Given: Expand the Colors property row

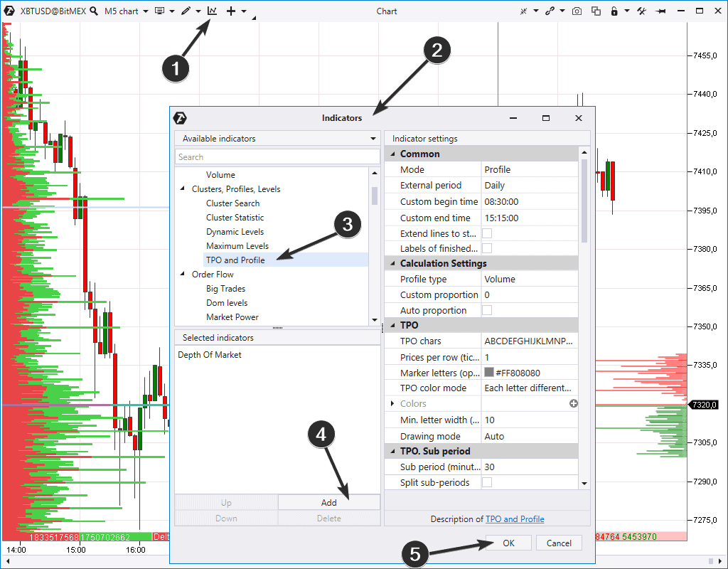Looking at the screenshot, I should pos(392,403).
